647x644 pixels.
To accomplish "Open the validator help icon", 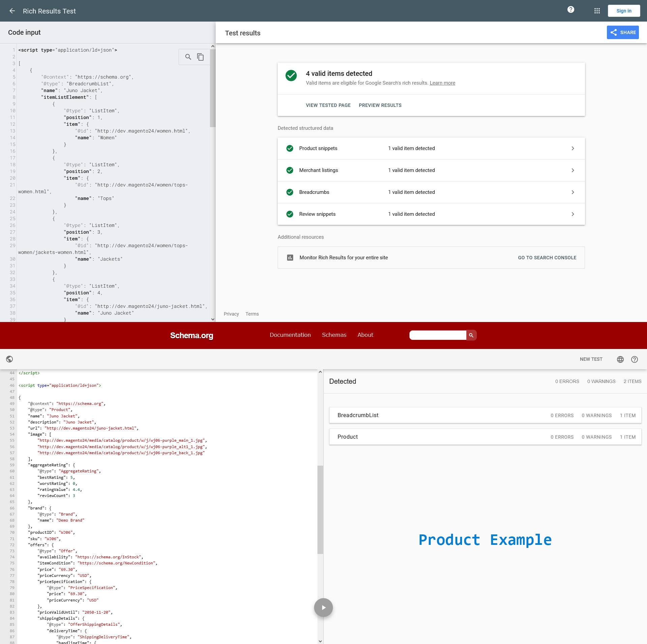I will click(634, 359).
